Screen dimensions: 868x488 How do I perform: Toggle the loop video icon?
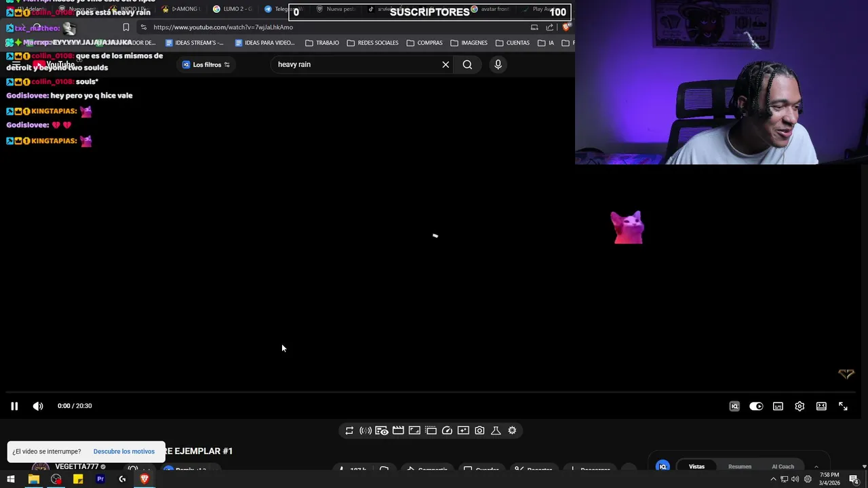[349, 430]
